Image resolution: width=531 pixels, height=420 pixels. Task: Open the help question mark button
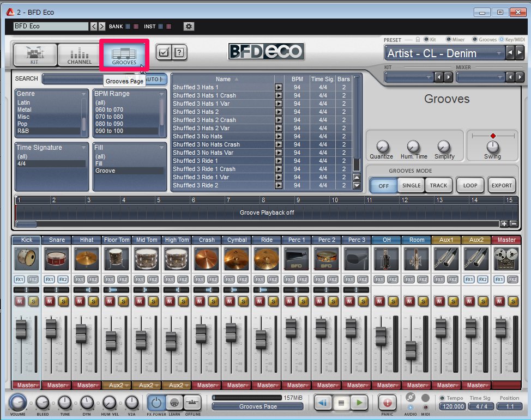(179, 52)
